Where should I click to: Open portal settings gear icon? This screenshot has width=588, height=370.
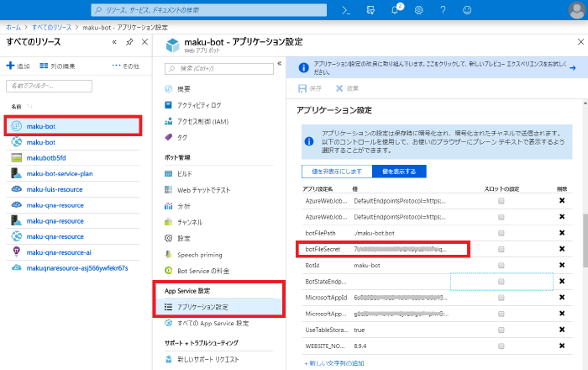418,10
